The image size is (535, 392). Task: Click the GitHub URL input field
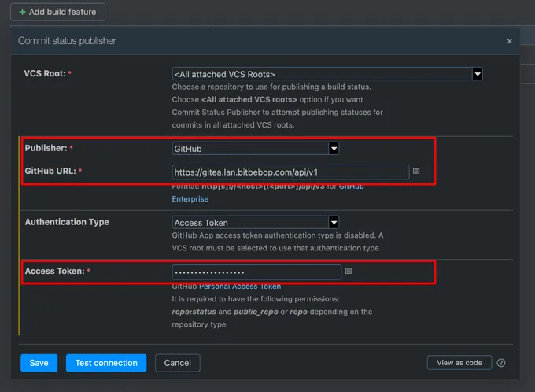coord(290,172)
